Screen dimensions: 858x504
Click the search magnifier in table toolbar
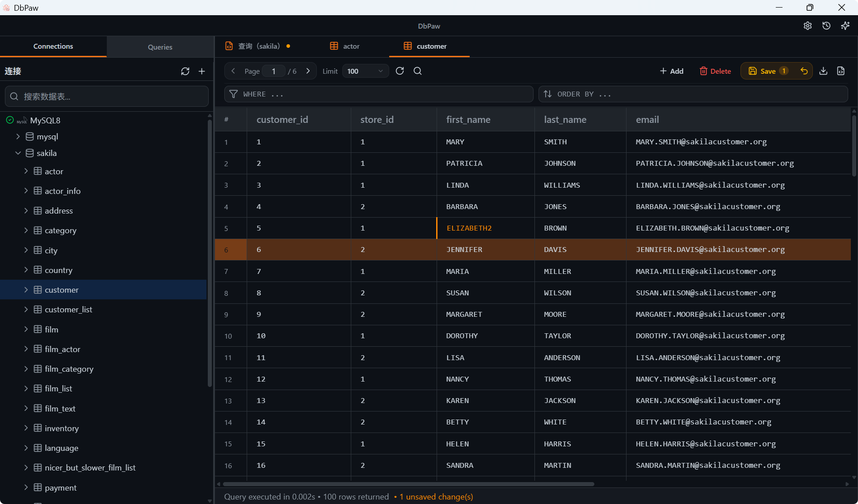[x=418, y=71]
